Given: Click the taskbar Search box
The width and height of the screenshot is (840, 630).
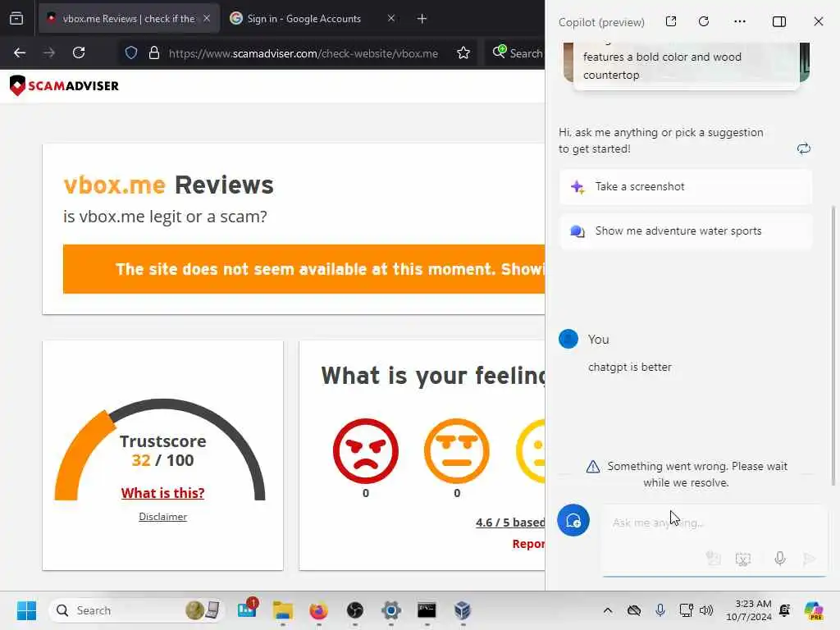Looking at the screenshot, I should (x=137, y=610).
